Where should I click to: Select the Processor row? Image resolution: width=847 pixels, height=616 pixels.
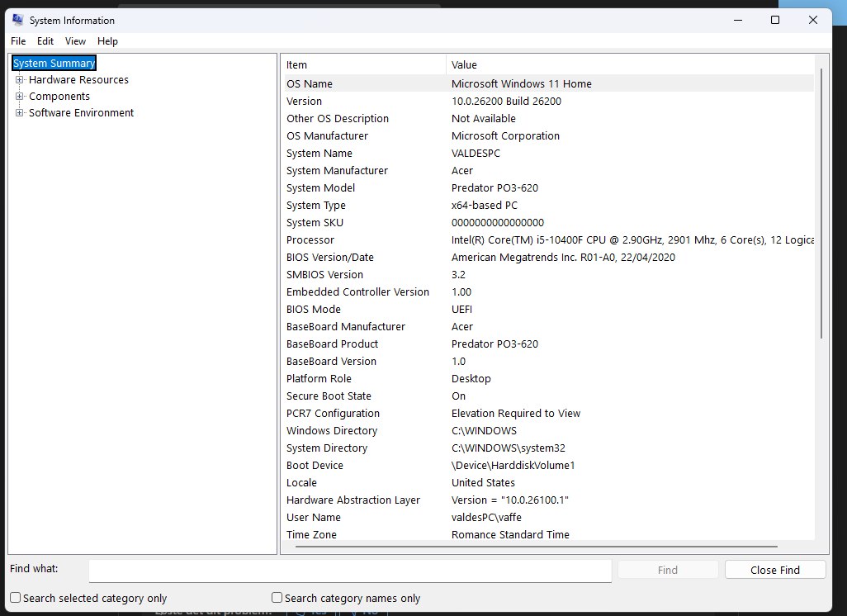[x=549, y=240]
